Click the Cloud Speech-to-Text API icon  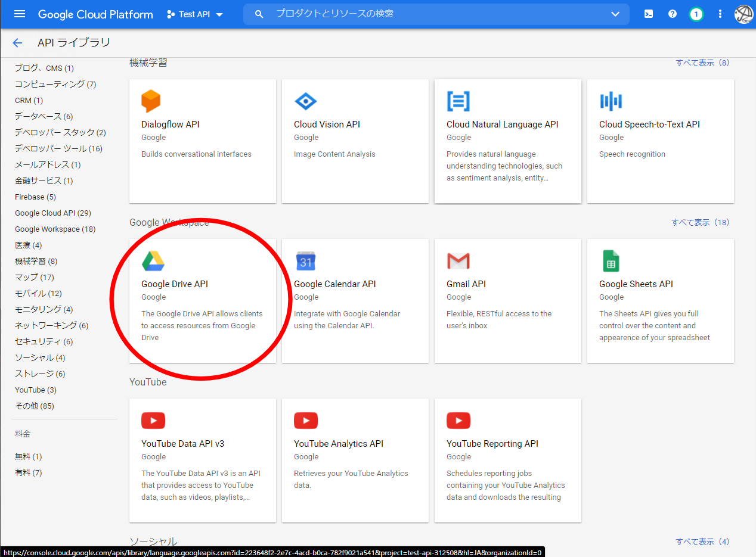tap(611, 101)
